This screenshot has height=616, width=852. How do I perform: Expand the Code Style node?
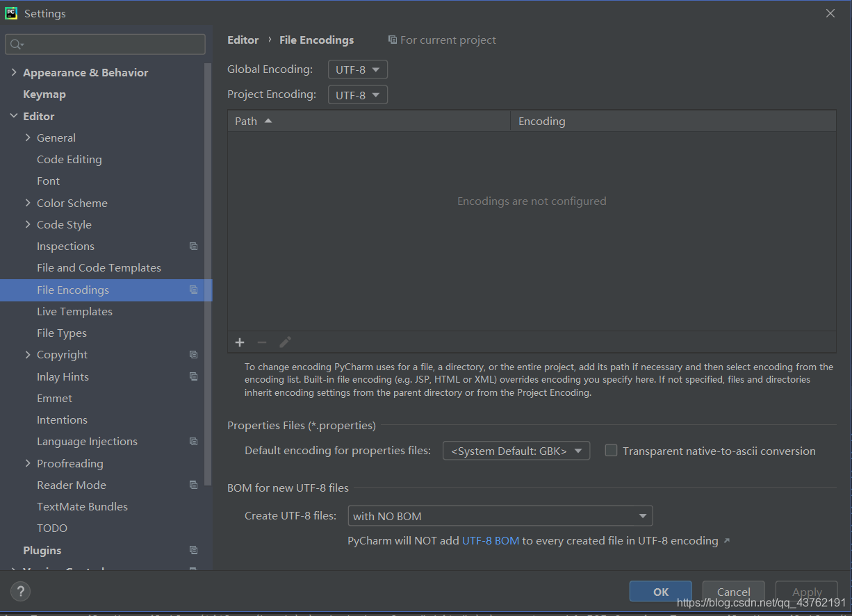pos(28,224)
